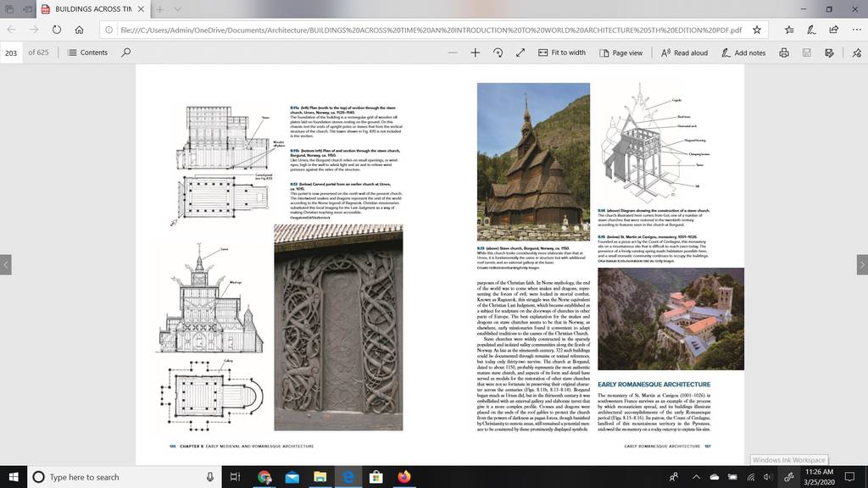This screenshot has width=868, height=488.
Task: Refresh the PDF page
Action: 57,30
